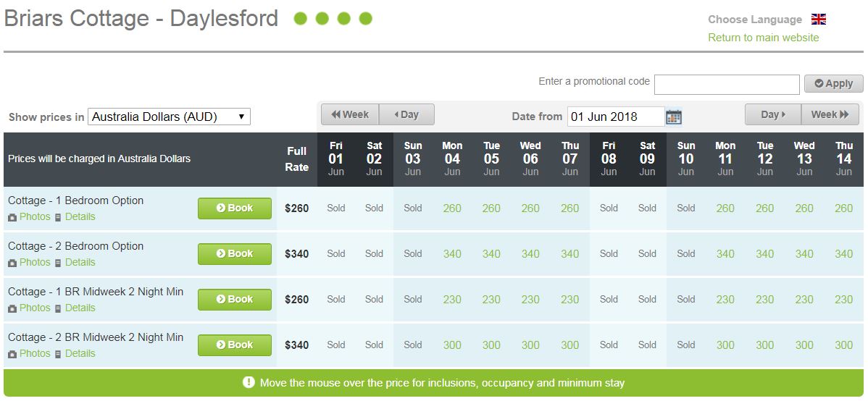
Task: View Photos of Cottage - 1 BR Midweek
Action: [35, 308]
